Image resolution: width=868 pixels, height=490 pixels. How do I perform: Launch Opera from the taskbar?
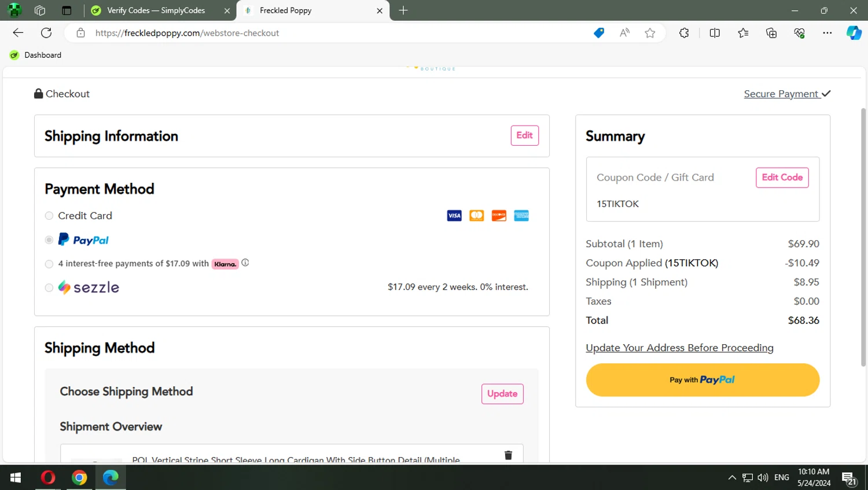point(48,477)
